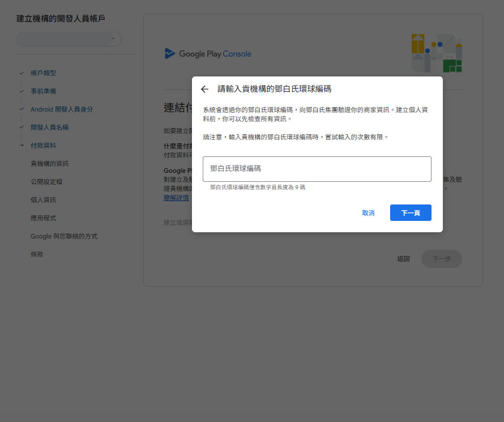
Task: Click the 取消 button in the dialog
Action: pos(368,213)
